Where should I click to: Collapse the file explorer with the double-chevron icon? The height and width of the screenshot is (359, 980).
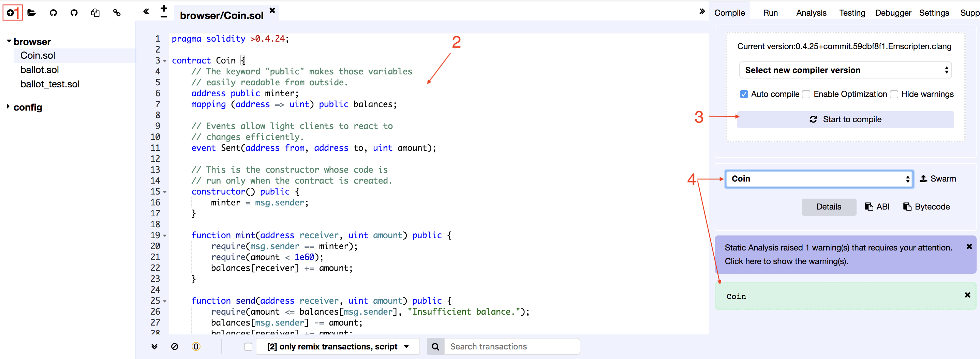[x=146, y=11]
